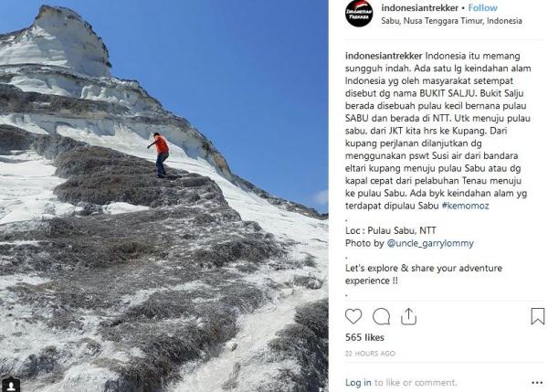Click the caption text about Bukit Salju
Image resolution: width=548 pixels, height=392 pixels.
(x=437, y=131)
